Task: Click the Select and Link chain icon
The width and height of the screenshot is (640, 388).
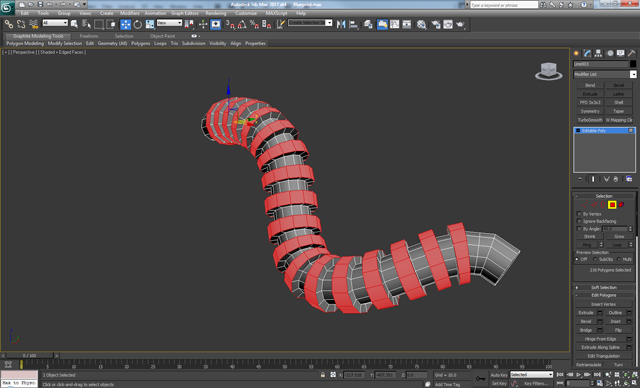Action: click(8, 24)
